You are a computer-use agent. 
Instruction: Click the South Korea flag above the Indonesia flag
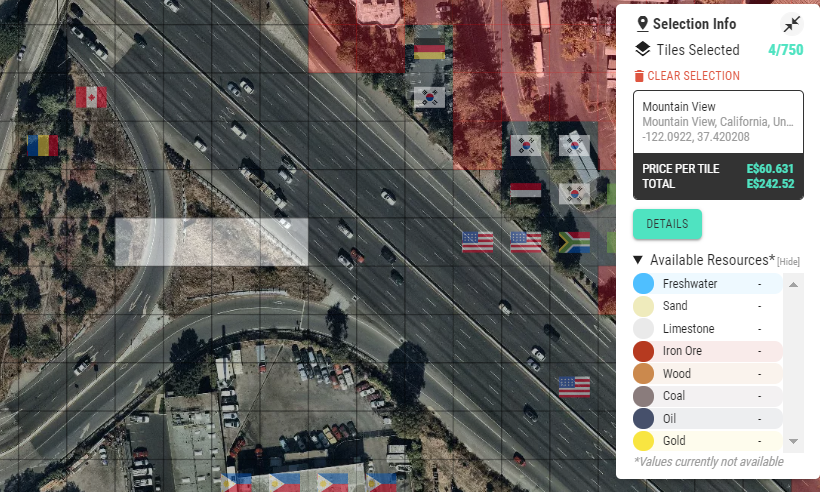click(x=526, y=145)
